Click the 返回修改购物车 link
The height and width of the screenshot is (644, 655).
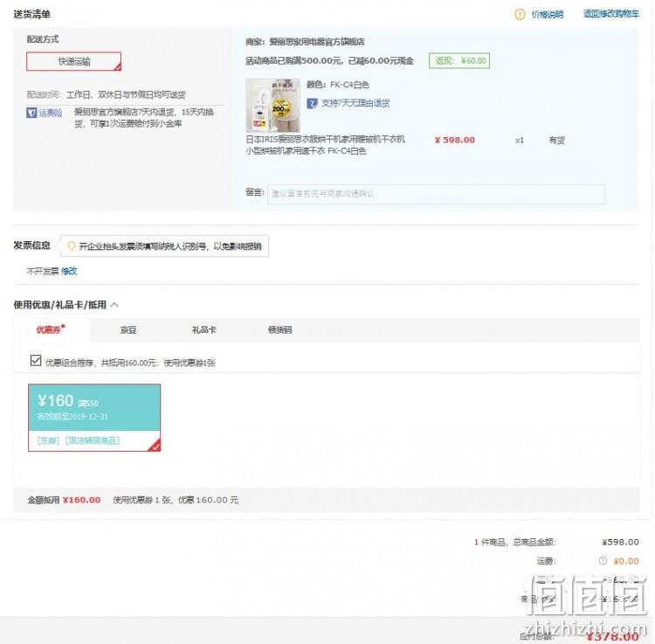tap(611, 14)
